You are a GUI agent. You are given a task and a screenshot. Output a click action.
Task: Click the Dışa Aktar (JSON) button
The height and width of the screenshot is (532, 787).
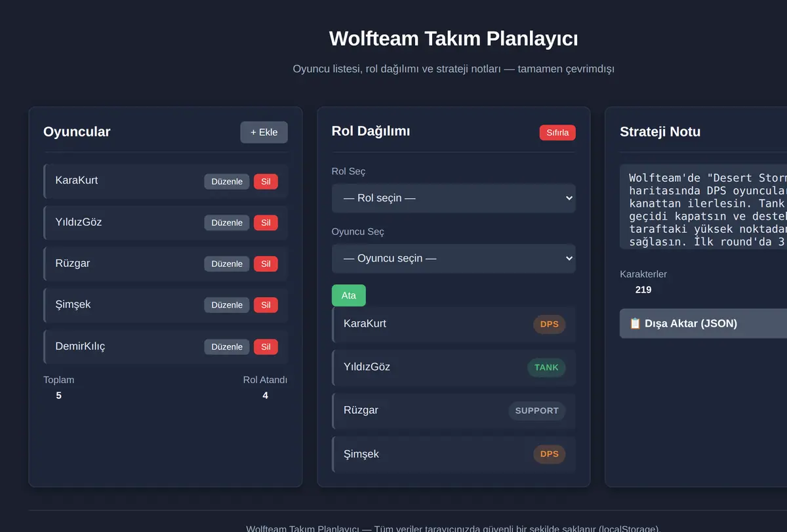pos(703,323)
